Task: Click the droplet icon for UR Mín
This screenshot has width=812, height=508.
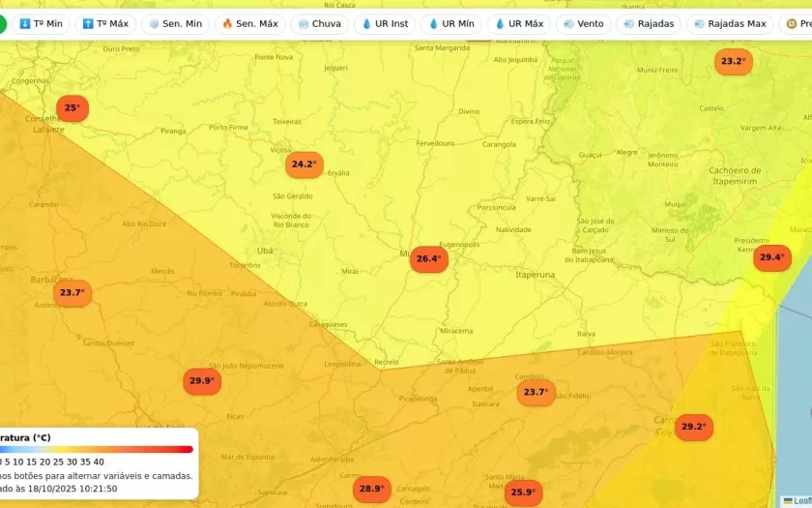Action: point(434,23)
